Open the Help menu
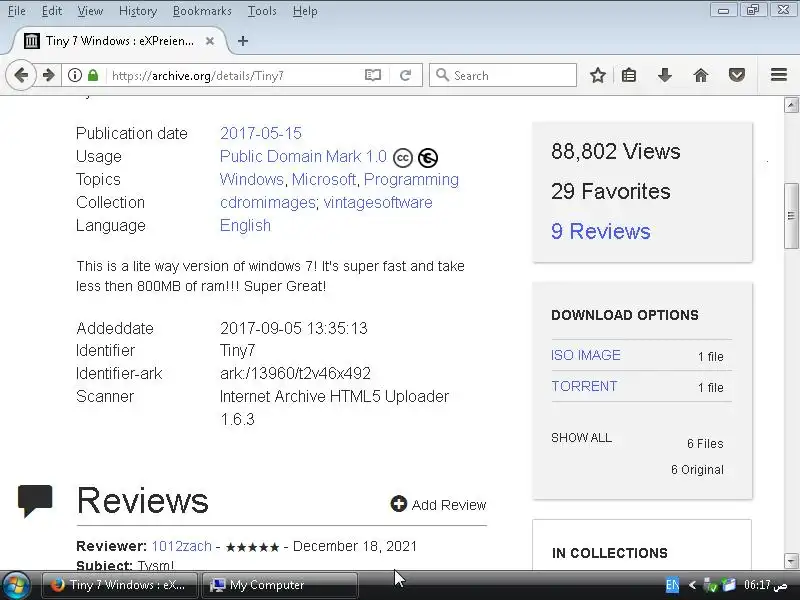 [x=305, y=11]
